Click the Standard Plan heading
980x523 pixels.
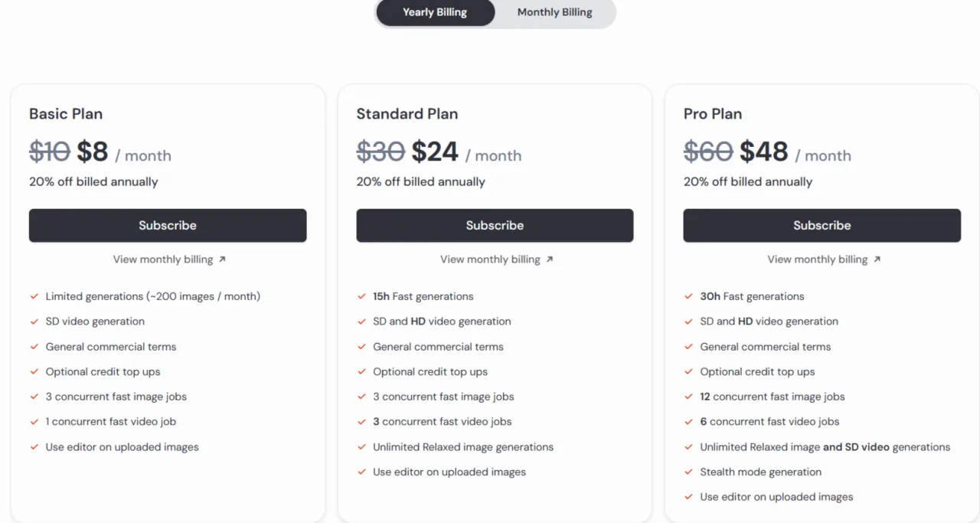[x=407, y=114]
